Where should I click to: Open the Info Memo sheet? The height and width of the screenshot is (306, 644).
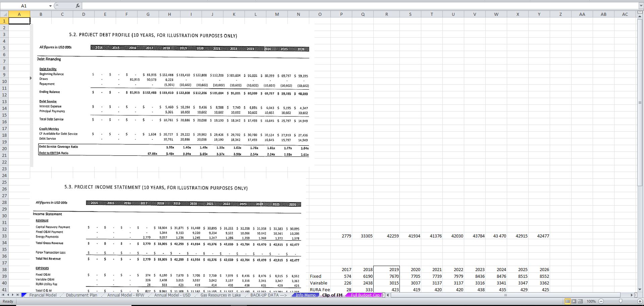pos(305,295)
